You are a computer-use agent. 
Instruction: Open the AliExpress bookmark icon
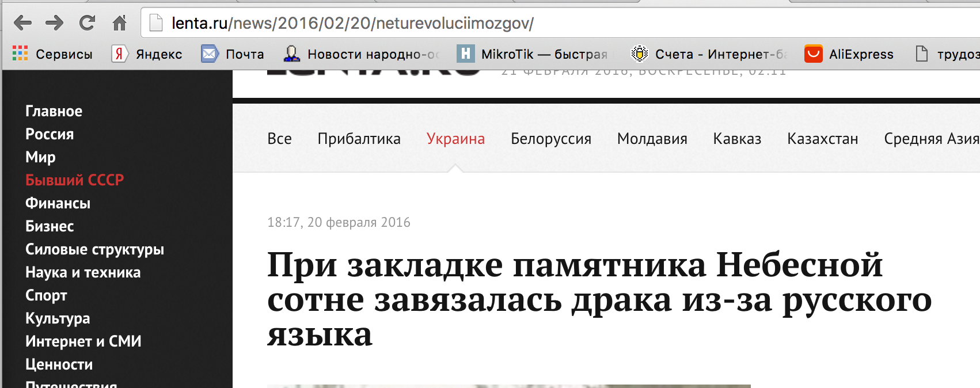(813, 54)
